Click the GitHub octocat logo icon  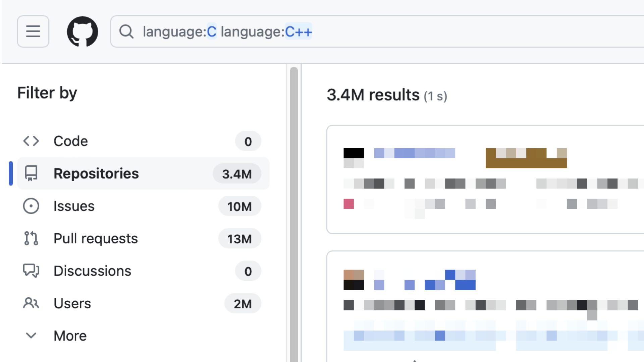click(83, 32)
